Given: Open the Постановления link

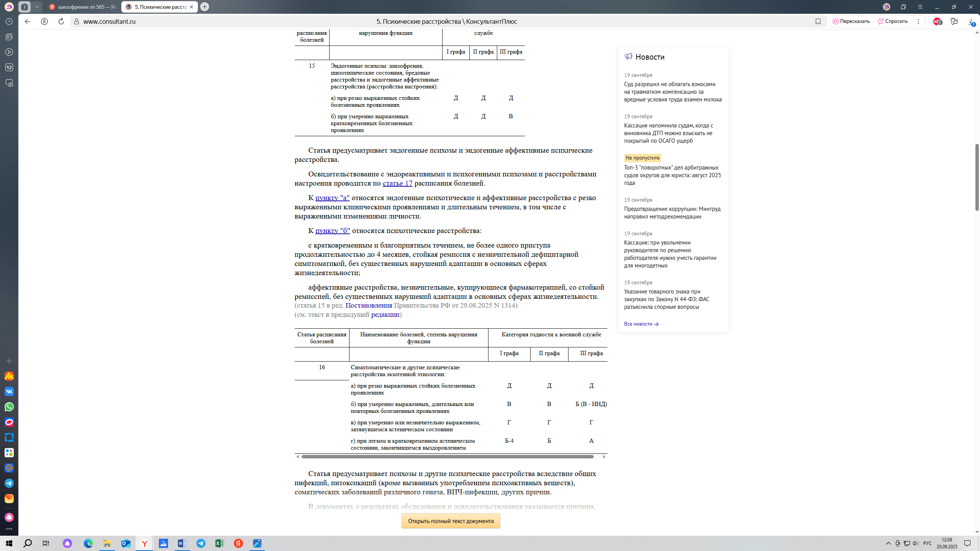Looking at the screenshot, I should tap(369, 305).
